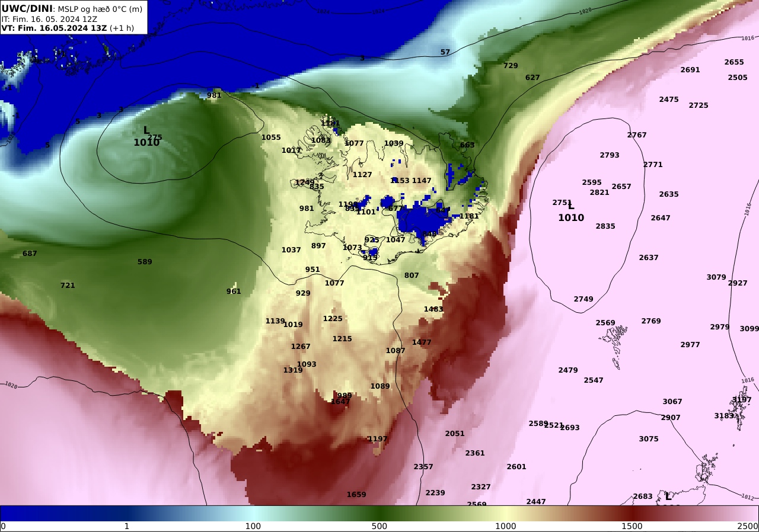Click the freezing level value '2771'
This screenshot has height=532, width=759.
(x=653, y=165)
